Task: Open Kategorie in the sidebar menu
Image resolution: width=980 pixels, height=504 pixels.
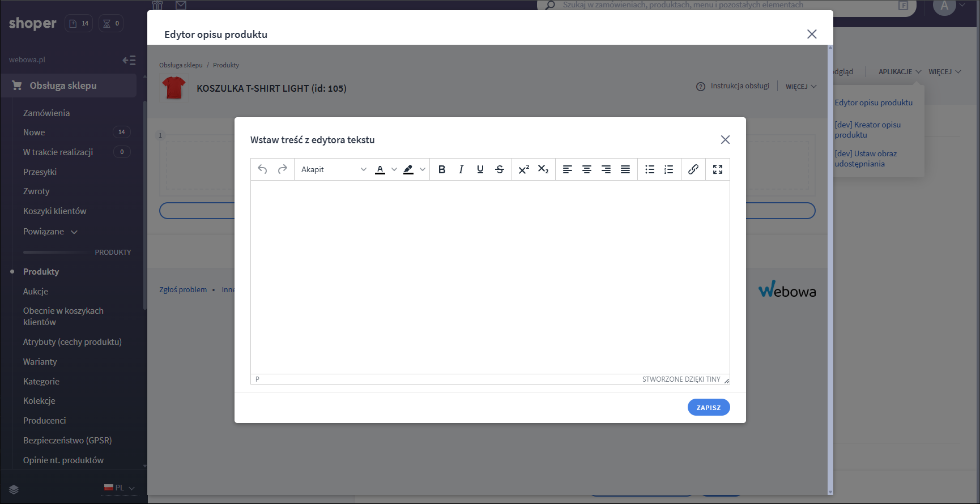Action: pyautogui.click(x=41, y=382)
